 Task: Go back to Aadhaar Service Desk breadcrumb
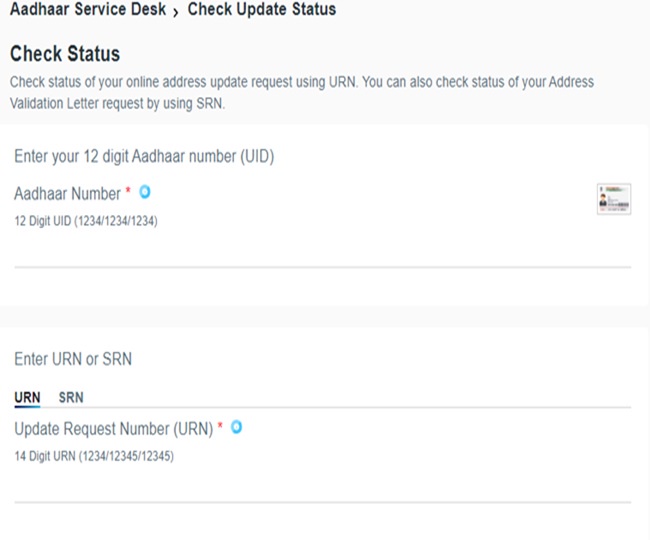88,10
